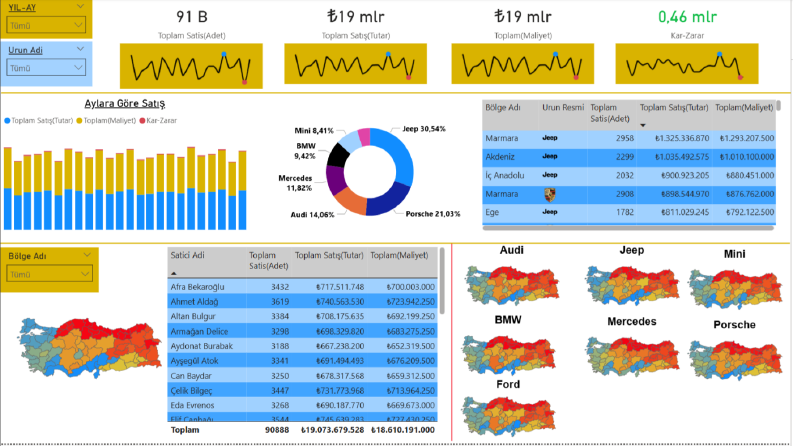Select the ₺19.073.679.528 total sales cell
Viewport: 793px width, 446px height.
click(x=332, y=430)
